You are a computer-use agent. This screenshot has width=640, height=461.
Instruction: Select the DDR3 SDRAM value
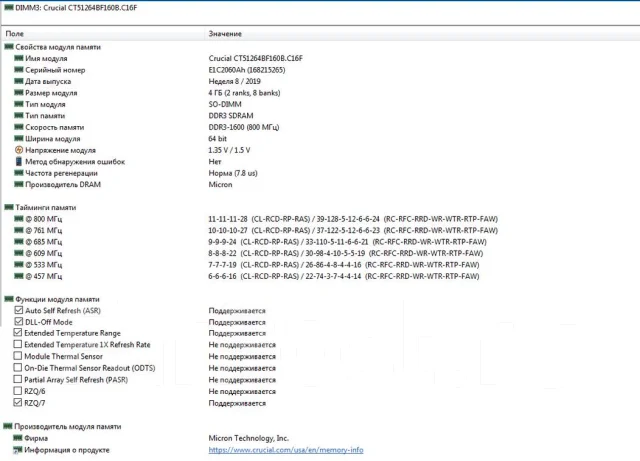(231, 116)
